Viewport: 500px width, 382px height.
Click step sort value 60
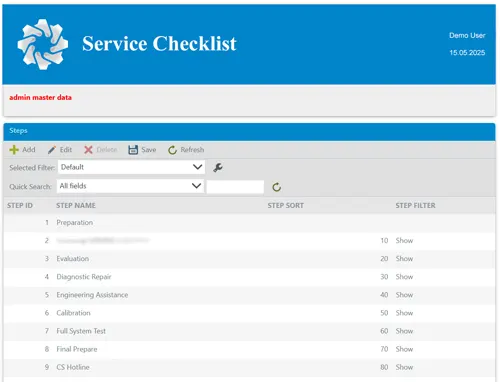384,331
